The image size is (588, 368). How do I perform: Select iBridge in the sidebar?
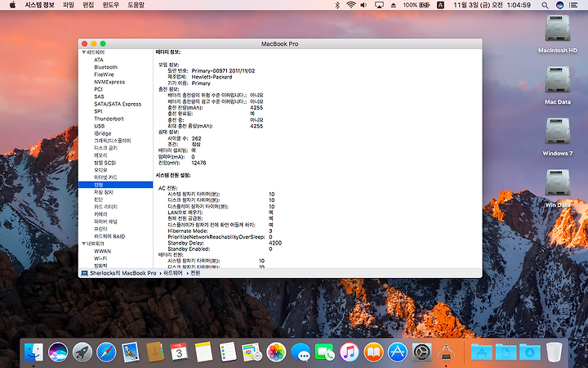click(x=103, y=133)
